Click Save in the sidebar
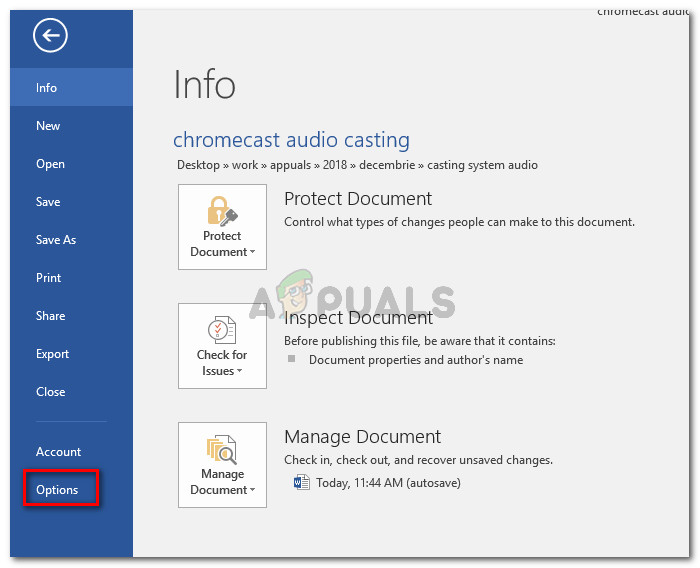 (71, 202)
